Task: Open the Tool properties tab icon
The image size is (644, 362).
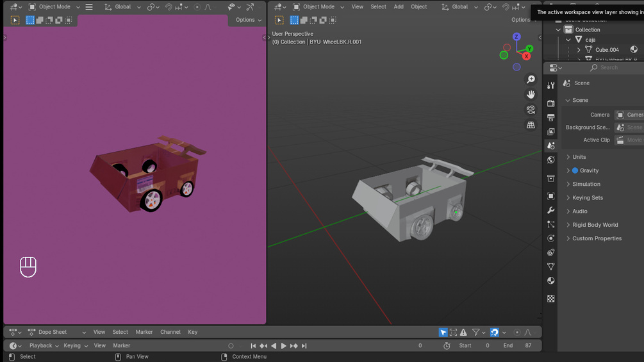Action: tap(551, 85)
